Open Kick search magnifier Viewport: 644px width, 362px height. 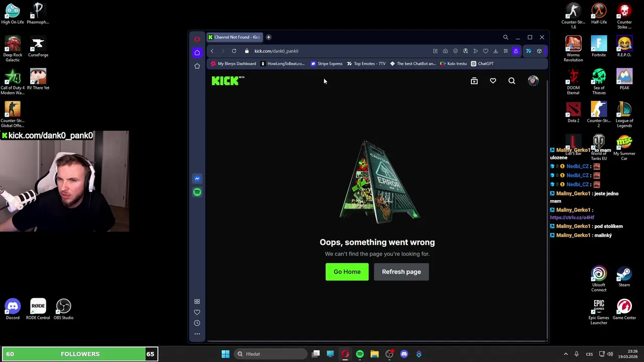coord(512,81)
